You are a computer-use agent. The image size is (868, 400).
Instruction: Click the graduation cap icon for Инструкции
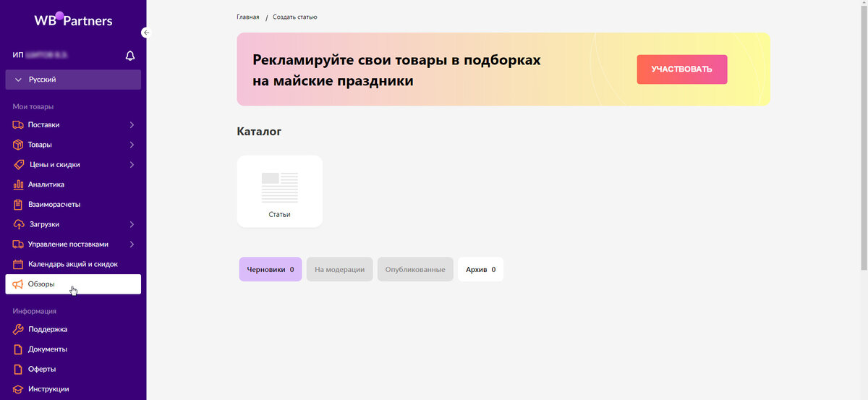point(18,389)
